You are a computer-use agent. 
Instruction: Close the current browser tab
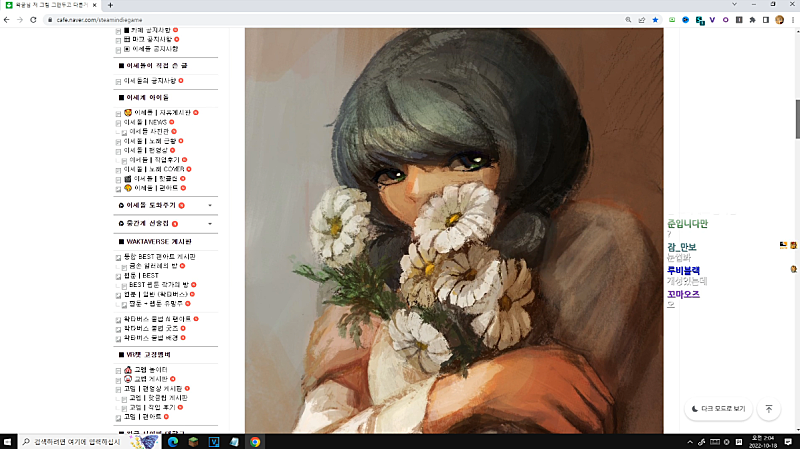(94, 5)
